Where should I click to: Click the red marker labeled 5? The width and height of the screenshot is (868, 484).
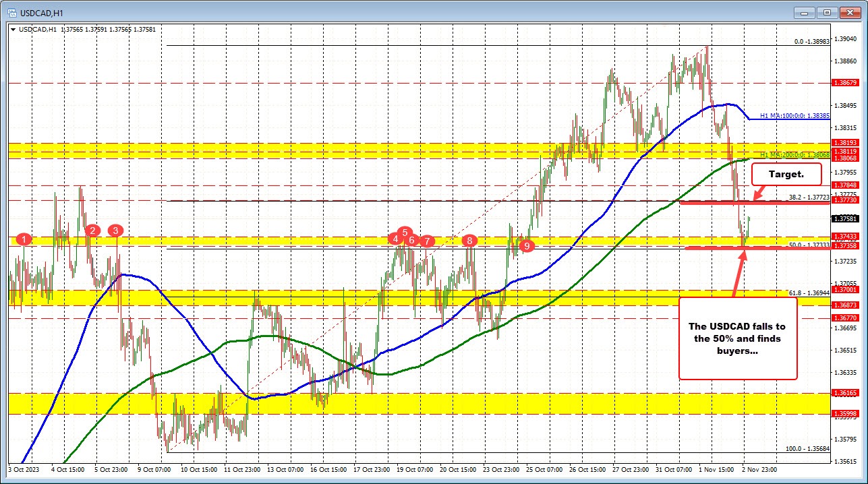(x=404, y=233)
